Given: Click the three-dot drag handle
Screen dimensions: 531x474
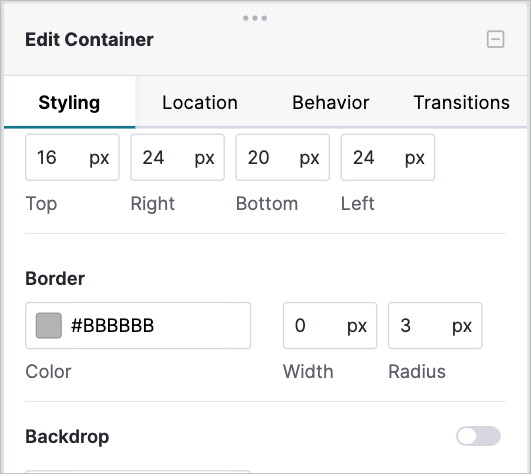Looking at the screenshot, I should (x=255, y=18).
